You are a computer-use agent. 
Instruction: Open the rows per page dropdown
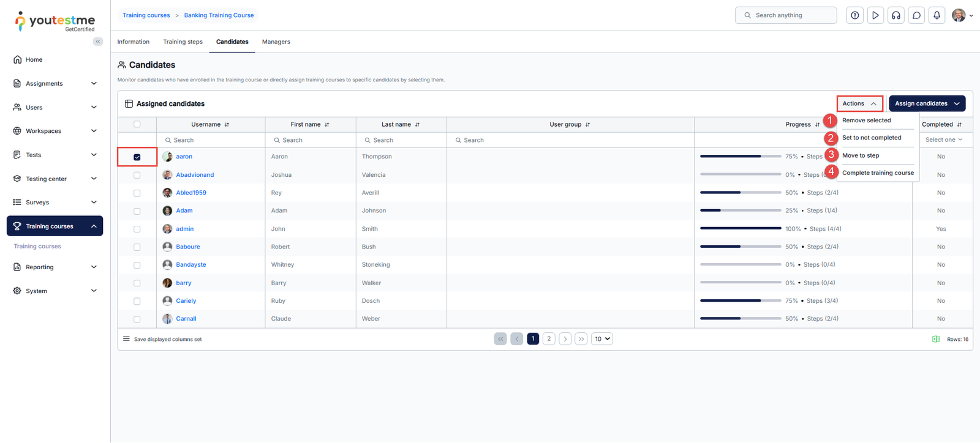[601, 339]
